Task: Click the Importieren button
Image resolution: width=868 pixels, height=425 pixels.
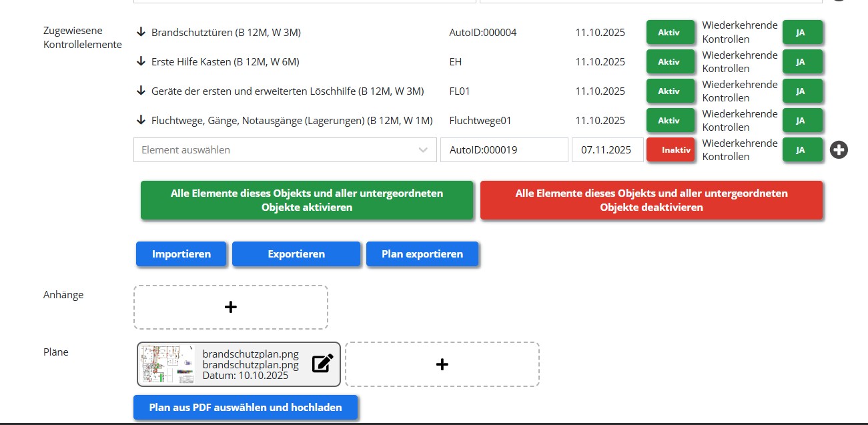Action: pyautogui.click(x=181, y=254)
